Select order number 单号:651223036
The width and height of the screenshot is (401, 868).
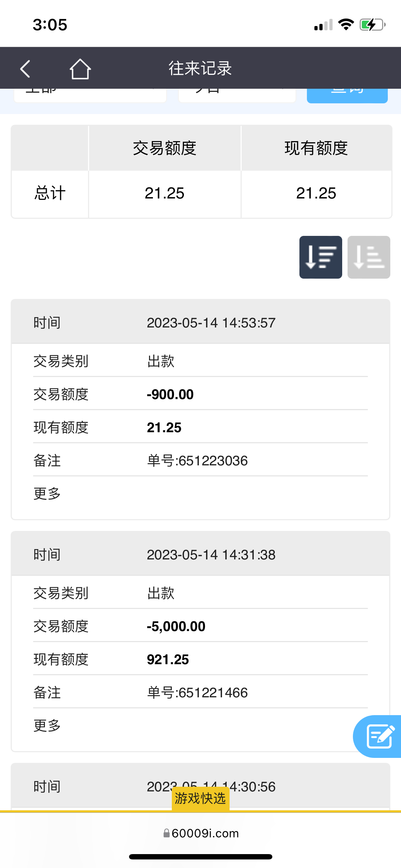tap(197, 461)
